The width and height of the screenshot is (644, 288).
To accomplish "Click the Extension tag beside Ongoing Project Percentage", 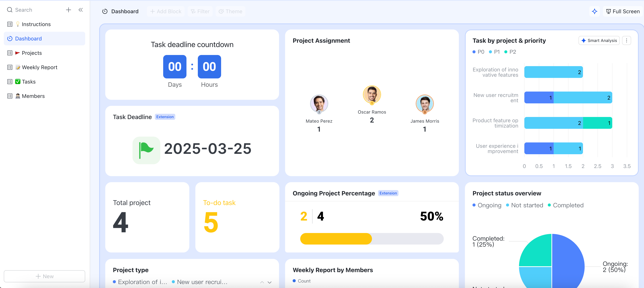I will (388, 193).
